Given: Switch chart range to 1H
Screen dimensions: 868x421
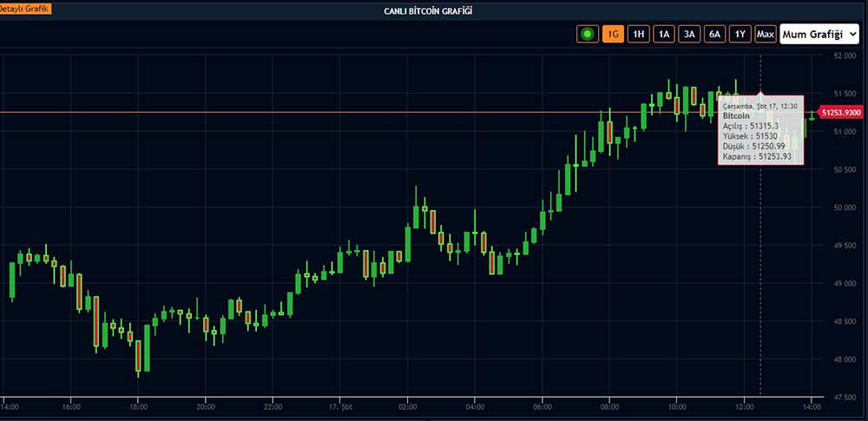Looking at the screenshot, I should pyautogui.click(x=638, y=35).
